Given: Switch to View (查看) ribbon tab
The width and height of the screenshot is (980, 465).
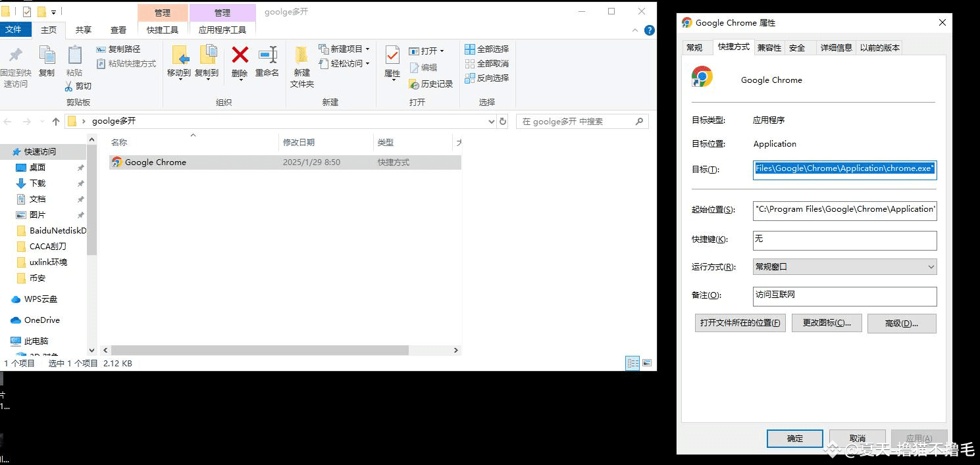Looking at the screenshot, I should (x=118, y=30).
